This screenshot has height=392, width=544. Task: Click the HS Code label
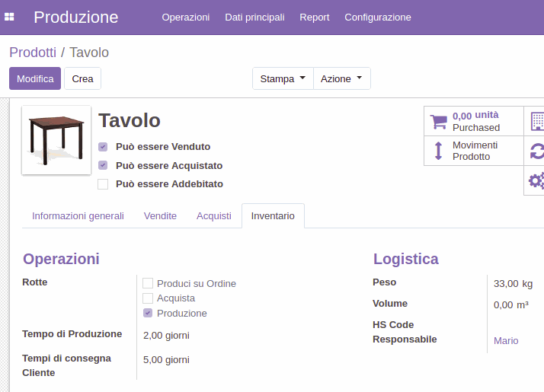[x=393, y=325]
